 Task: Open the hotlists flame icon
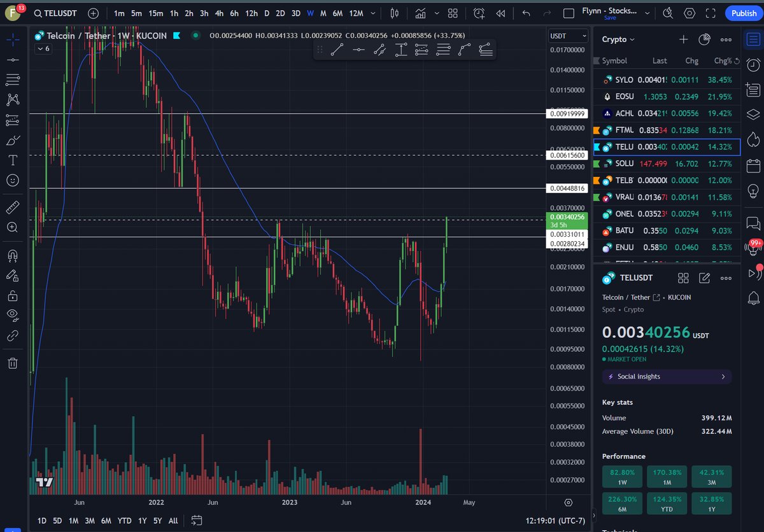pyautogui.click(x=753, y=139)
